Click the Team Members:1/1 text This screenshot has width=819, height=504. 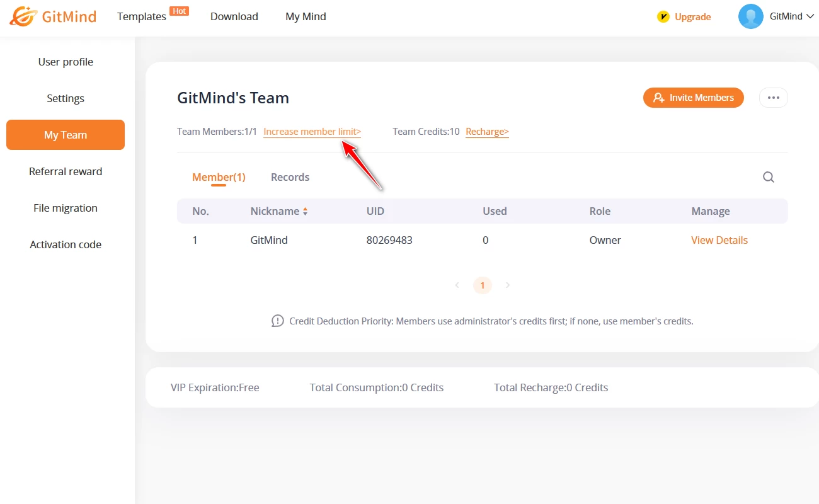(x=217, y=132)
